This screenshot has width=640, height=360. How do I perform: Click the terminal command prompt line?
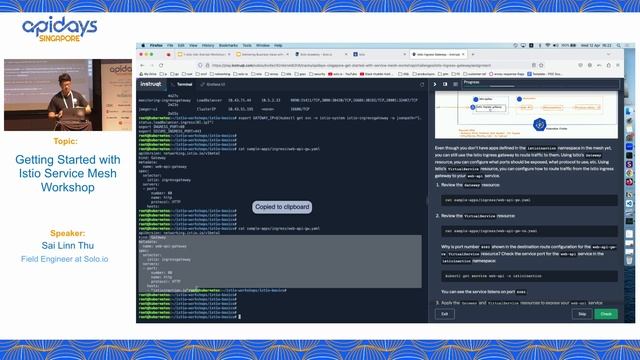189,317
